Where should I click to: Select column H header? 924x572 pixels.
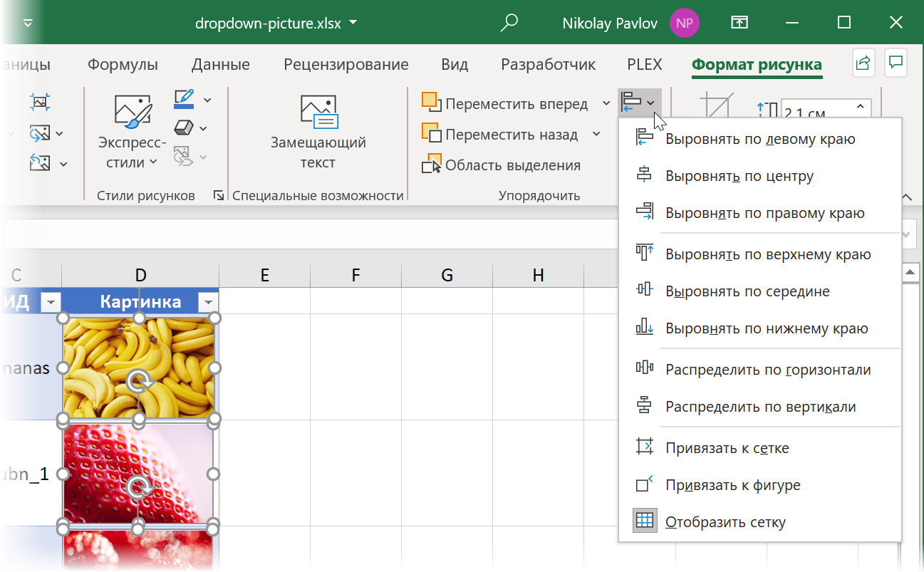[x=538, y=275]
